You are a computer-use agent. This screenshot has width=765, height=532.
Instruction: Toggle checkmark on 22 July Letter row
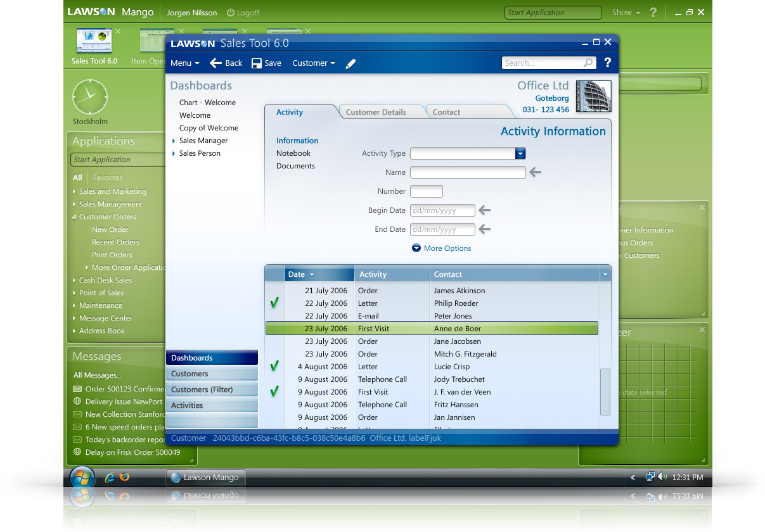(274, 303)
